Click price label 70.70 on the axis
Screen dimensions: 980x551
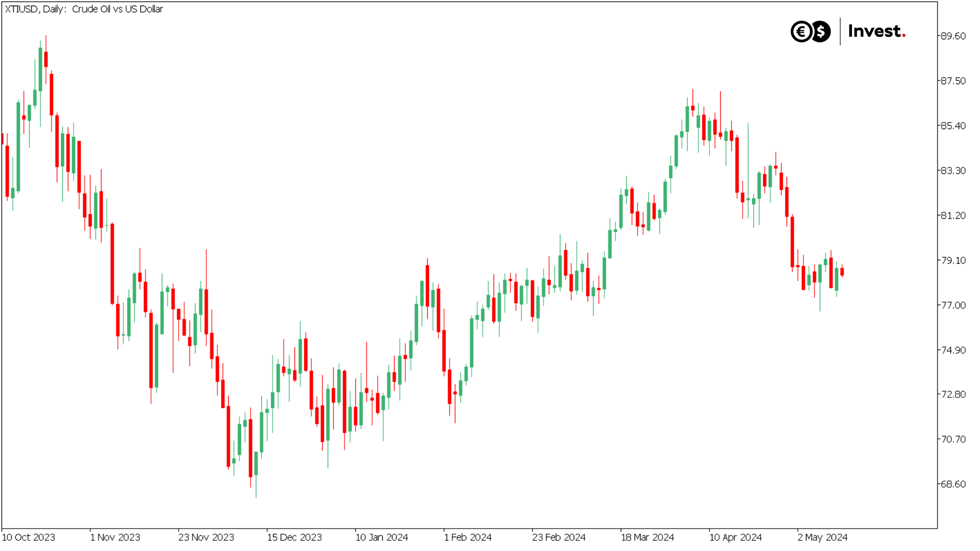(953, 440)
